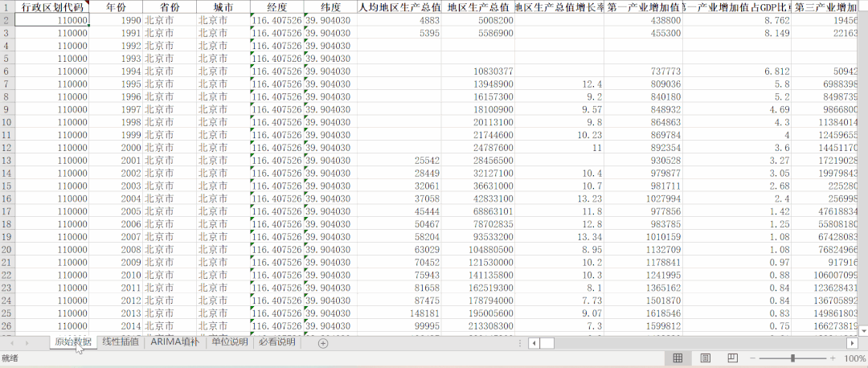
Task: Click the previous sheet navigation arrow
Action: point(12,343)
